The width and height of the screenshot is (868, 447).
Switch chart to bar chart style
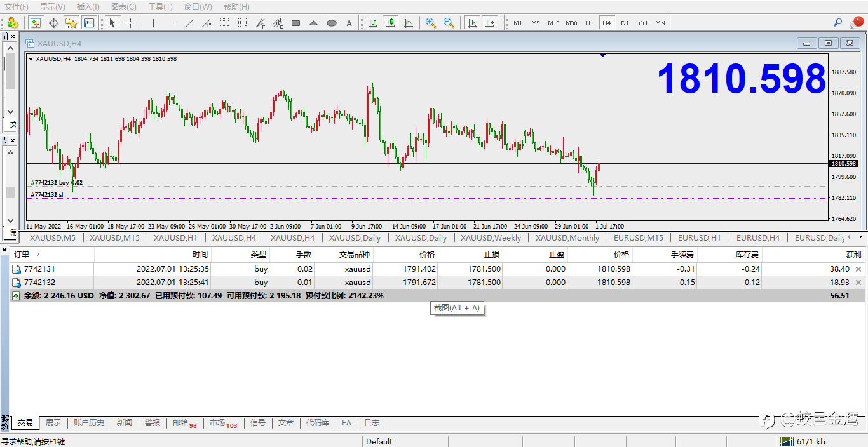(x=373, y=23)
